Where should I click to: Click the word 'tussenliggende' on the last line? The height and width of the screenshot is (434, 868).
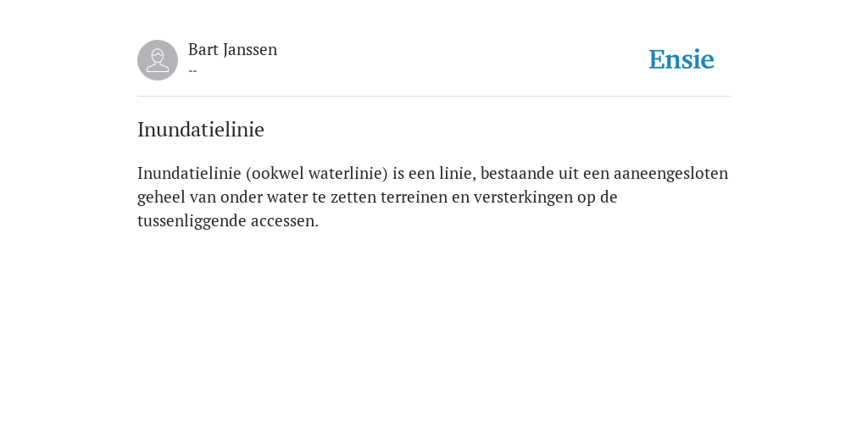point(192,221)
